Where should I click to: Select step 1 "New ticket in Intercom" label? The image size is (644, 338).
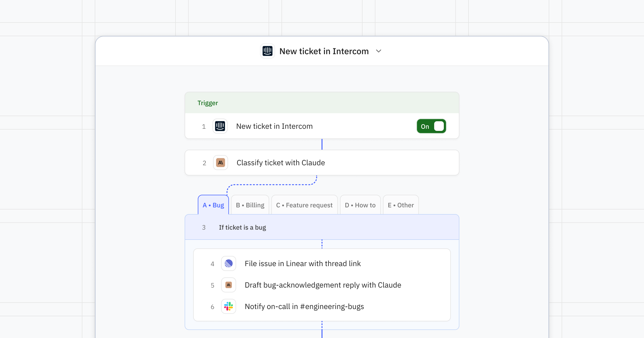274,126
